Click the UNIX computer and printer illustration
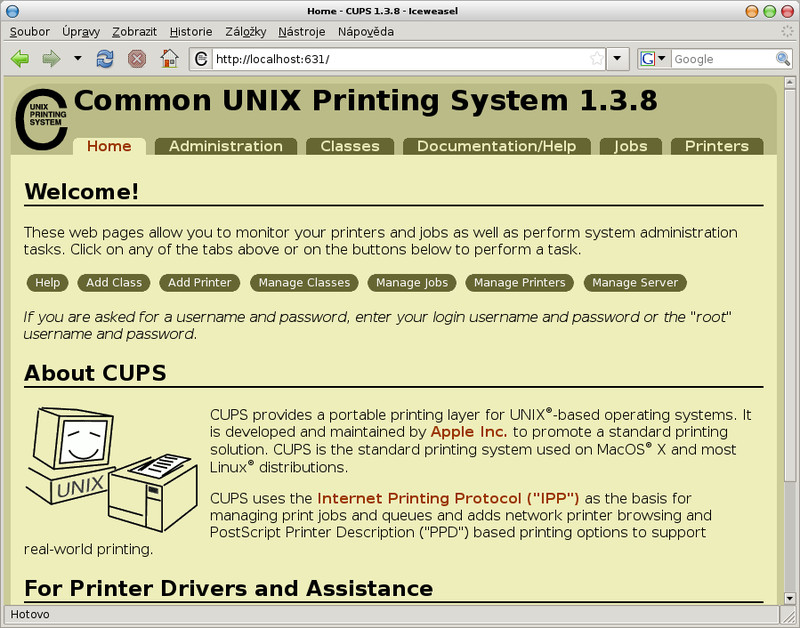This screenshot has height=628, width=800. [111, 469]
